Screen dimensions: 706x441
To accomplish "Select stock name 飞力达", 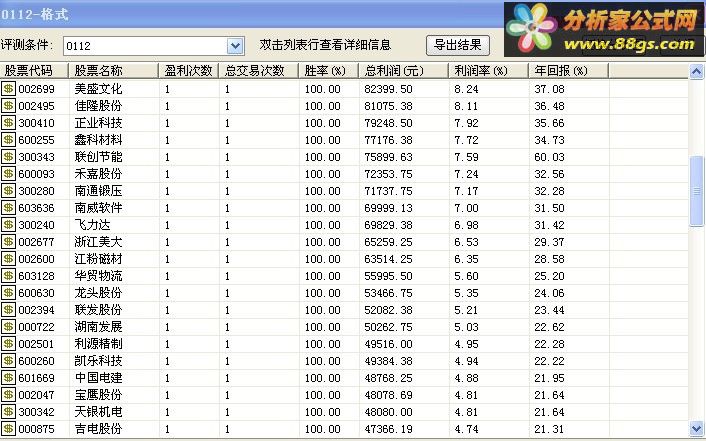I will pos(92,225).
